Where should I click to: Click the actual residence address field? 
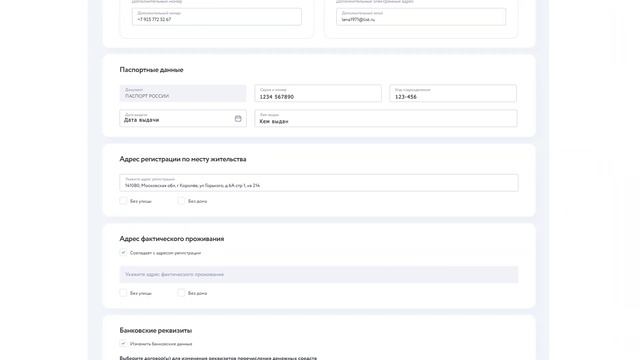click(319, 274)
